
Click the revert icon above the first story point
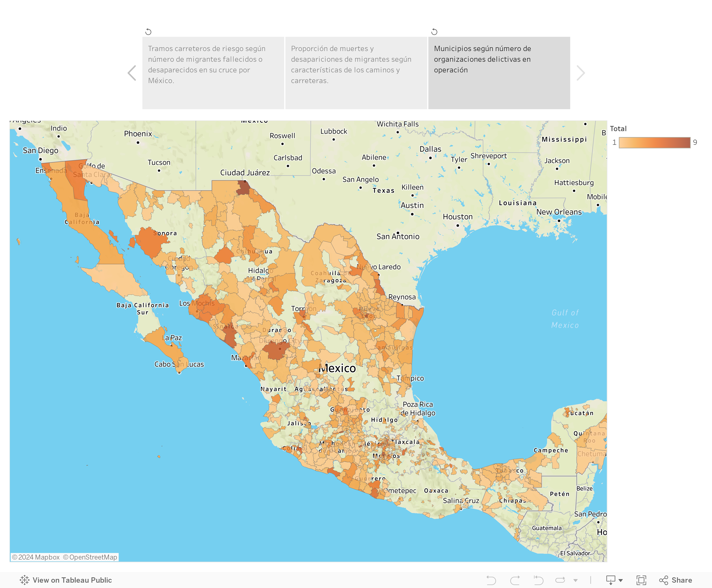148,32
